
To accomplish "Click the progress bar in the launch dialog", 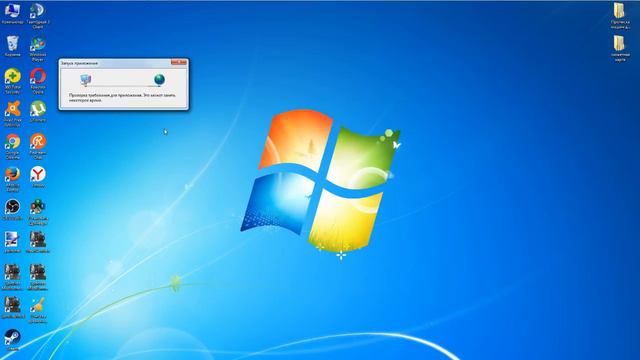I will pos(122,86).
